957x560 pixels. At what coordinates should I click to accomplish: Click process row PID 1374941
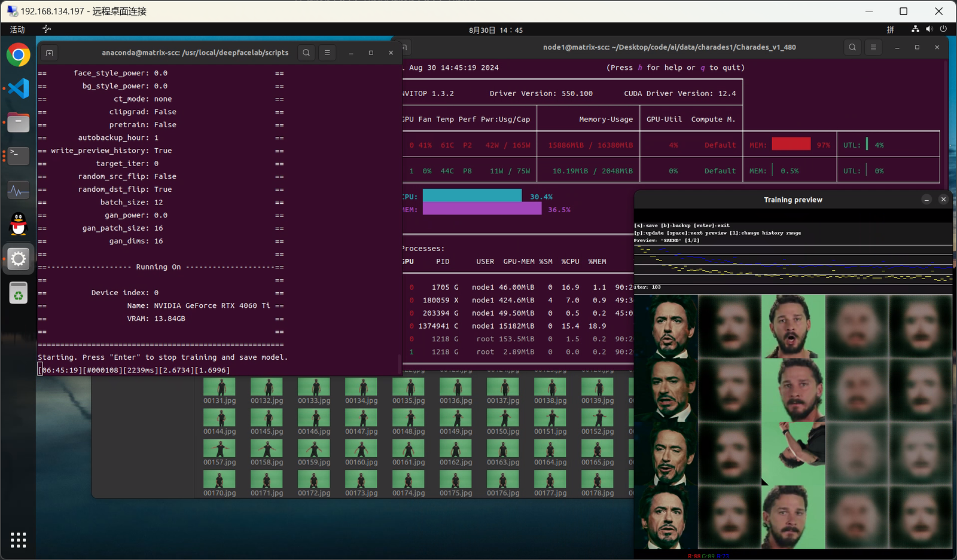click(518, 326)
